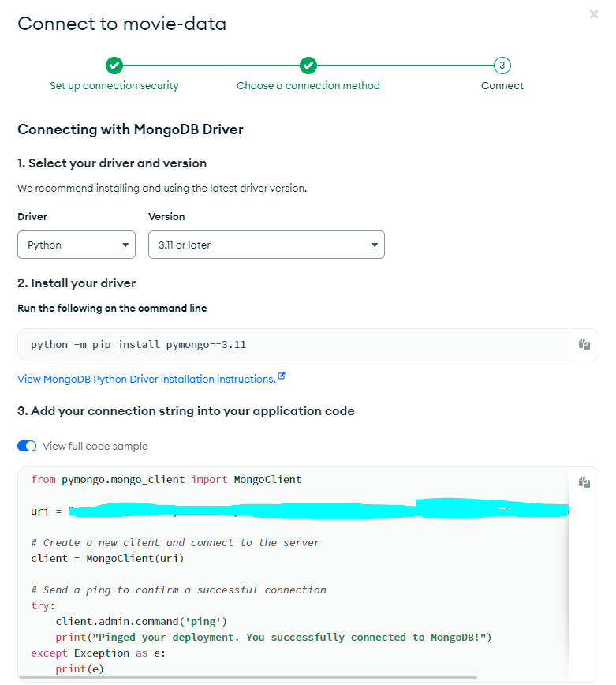The height and width of the screenshot is (685, 616).
Task: Open View MongoDB Python Driver installation instructions link
Action: (147, 379)
